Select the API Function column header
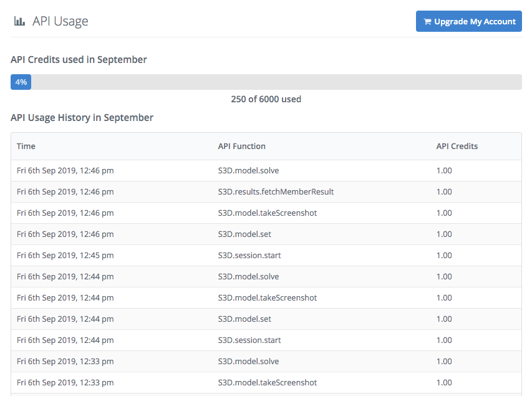532x396 pixels. (x=241, y=146)
